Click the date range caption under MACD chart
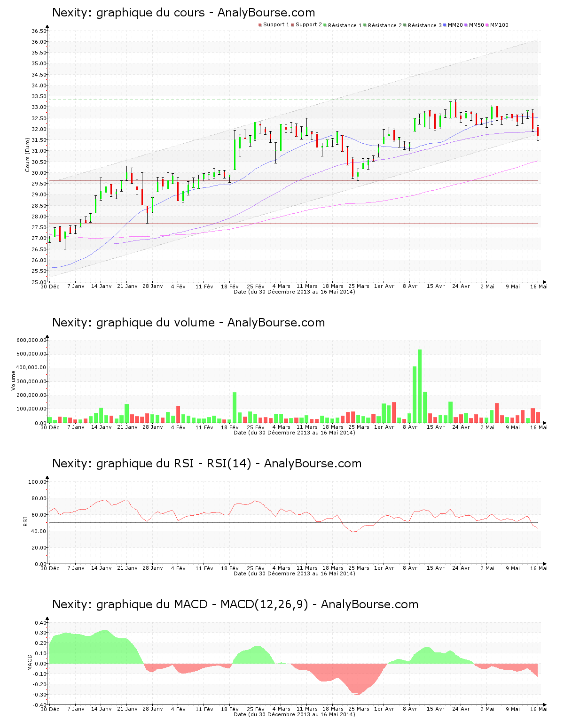The width and height of the screenshot is (564, 728). (294, 714)
